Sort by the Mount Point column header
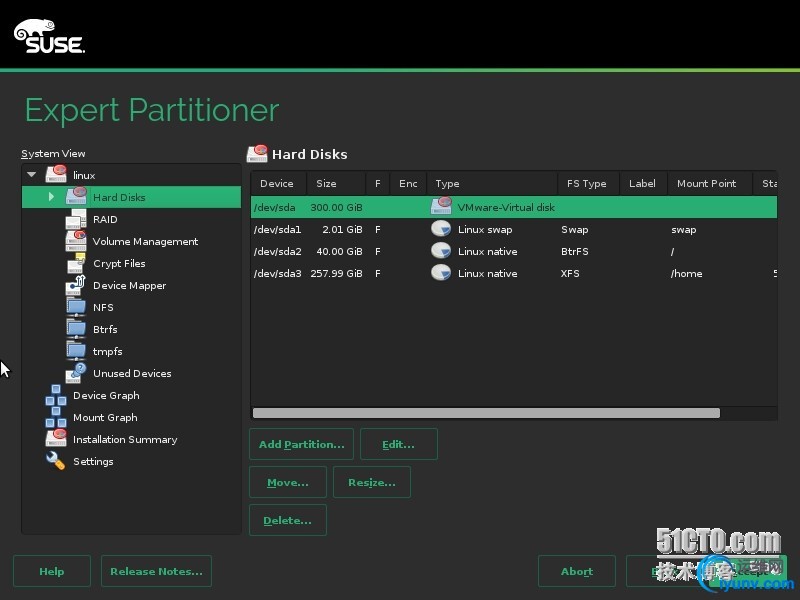This screenshot has width=800, height=600. tap(706, 183)
